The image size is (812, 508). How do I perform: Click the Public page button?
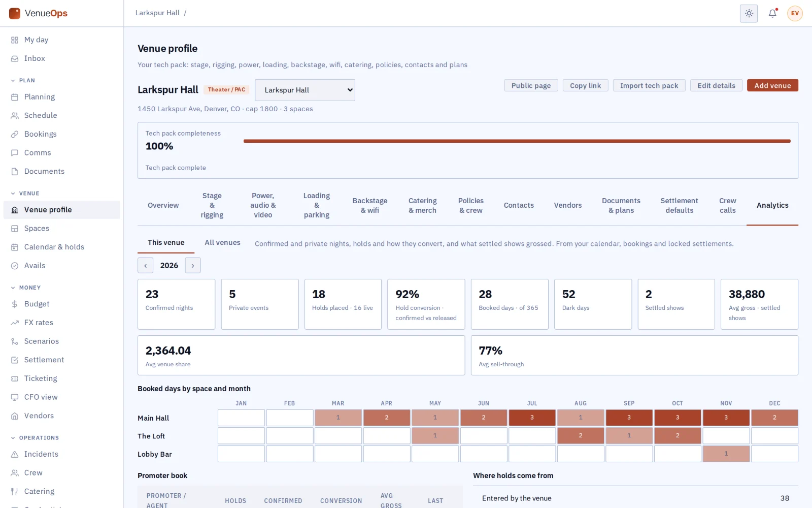tap(531, 85)
